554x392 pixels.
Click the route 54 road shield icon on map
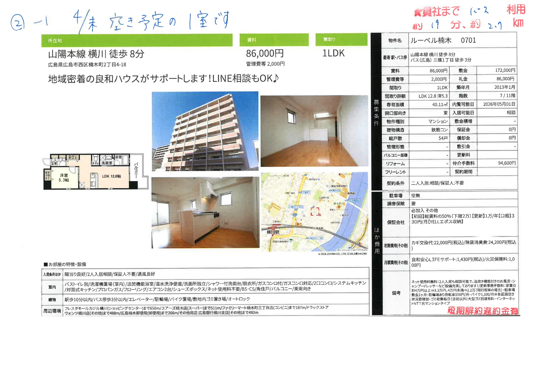pyautogui.click(x=295, y=215)
